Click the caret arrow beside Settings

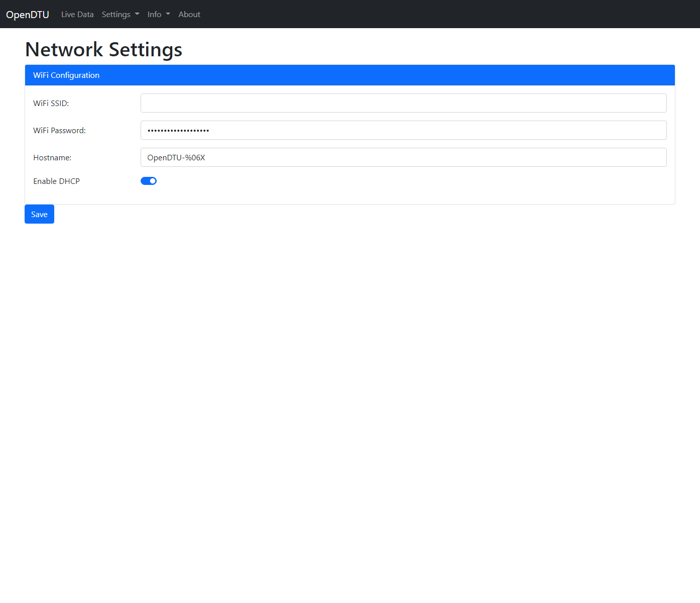click(137, 14)
